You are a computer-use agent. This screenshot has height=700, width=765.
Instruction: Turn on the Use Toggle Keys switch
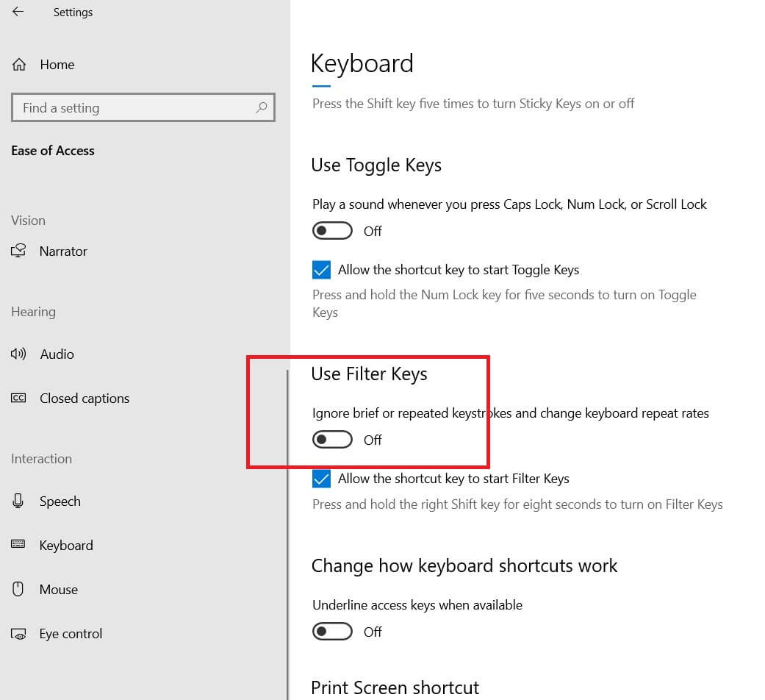[332, 230]
